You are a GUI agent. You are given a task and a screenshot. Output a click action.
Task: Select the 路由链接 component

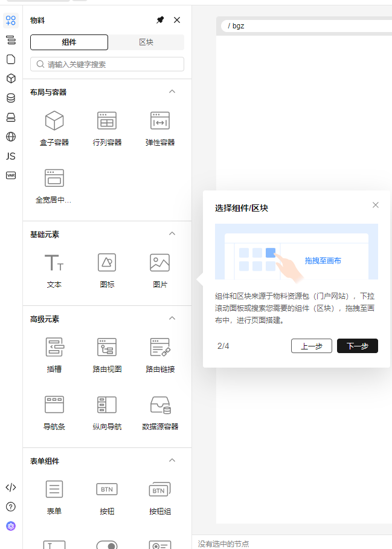tap(160, 355)
